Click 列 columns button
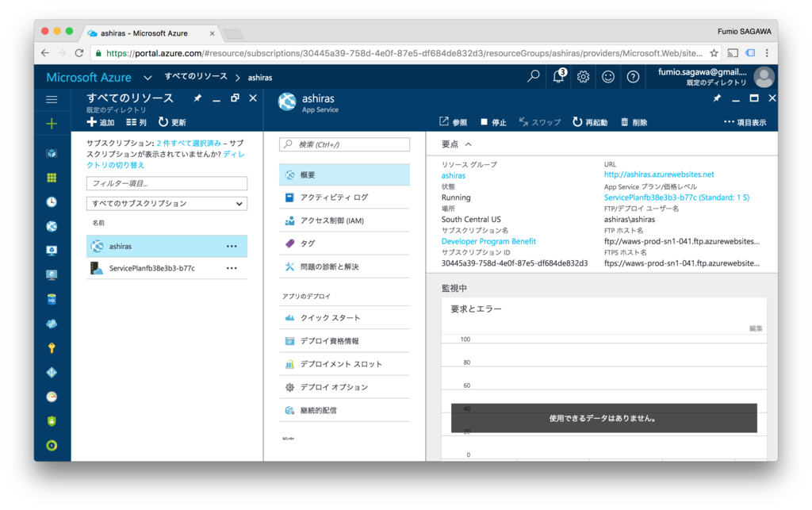812x510 pixels. click(x=136, y=122)
